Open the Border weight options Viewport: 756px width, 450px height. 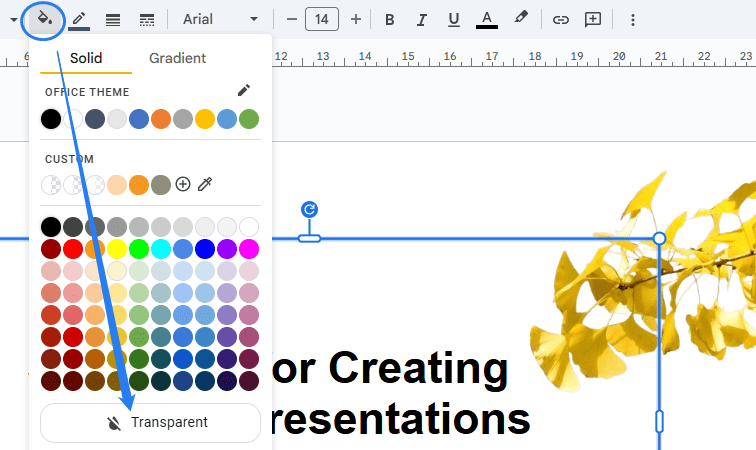(113, 20)
